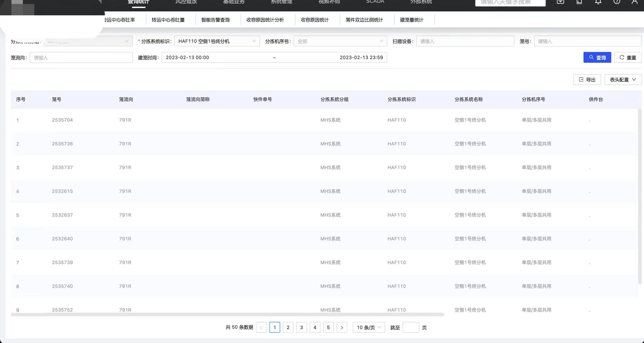Focus the 跳至 page jump input
This screenshot has height=343, width=644.
tap(411, 327)
